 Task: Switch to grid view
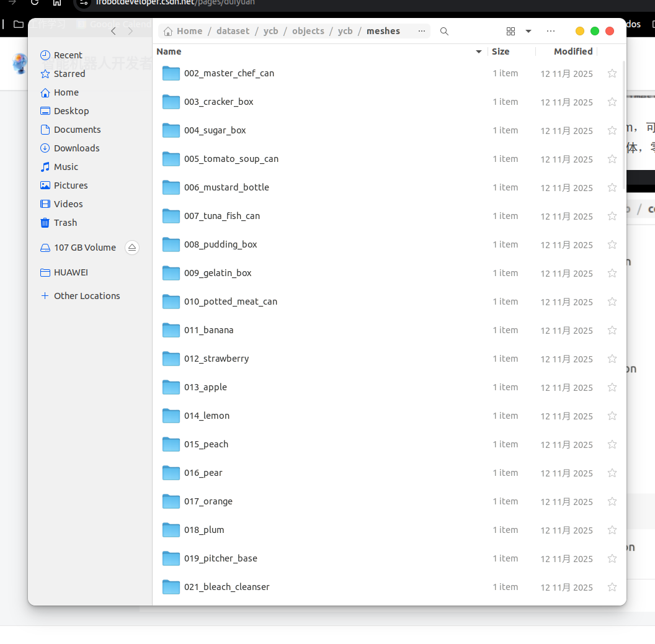coord(510,32)
